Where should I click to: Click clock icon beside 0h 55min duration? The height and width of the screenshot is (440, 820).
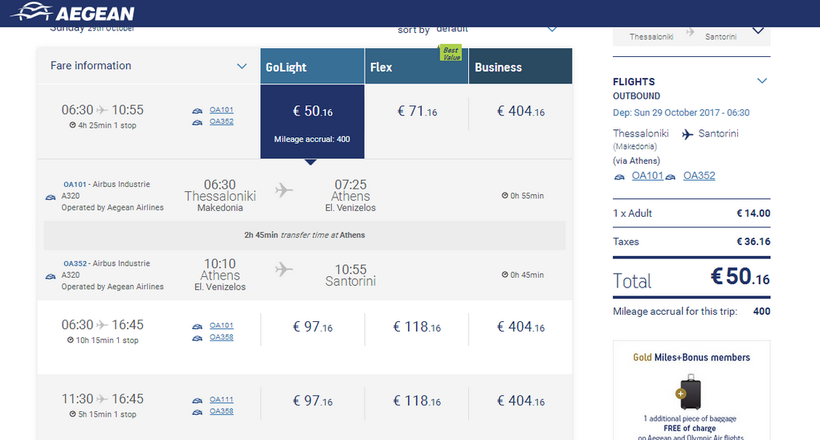(505, 195)
